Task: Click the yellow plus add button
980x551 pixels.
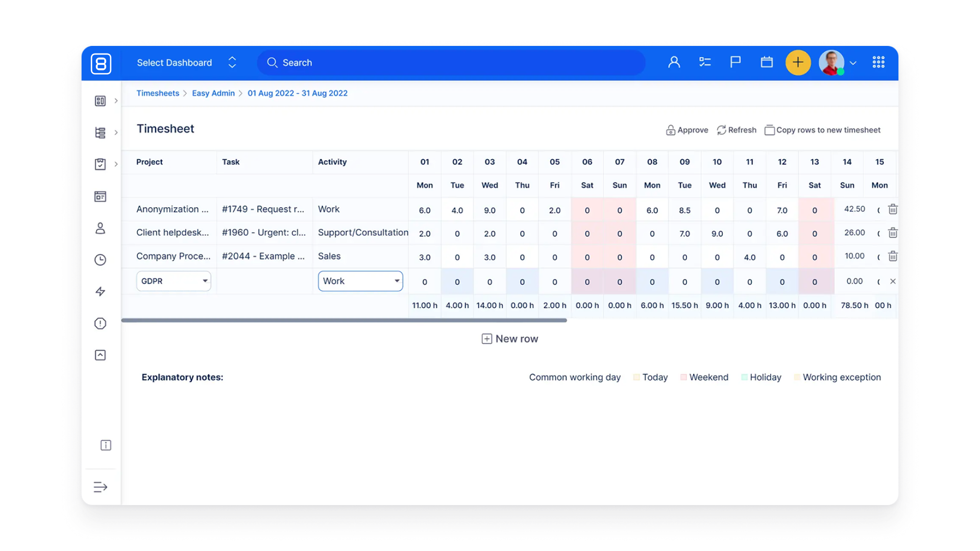Action: [x=798, y=63]
